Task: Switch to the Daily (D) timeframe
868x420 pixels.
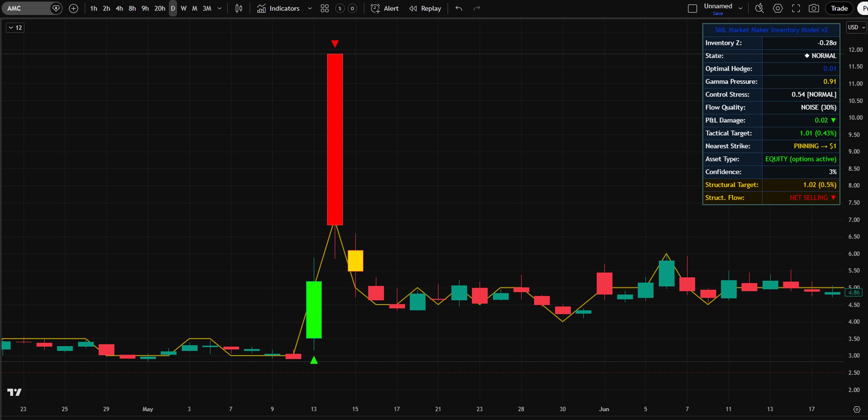Action: point(173,8)
